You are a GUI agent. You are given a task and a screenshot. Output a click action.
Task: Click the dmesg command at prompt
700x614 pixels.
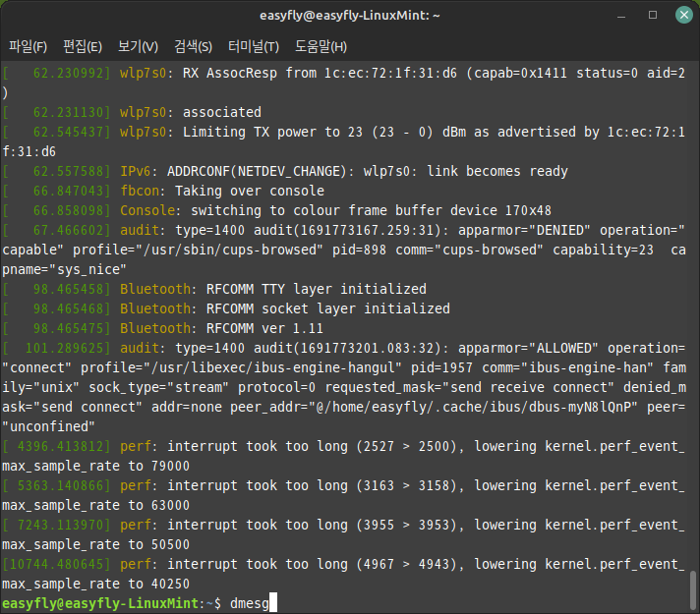pos(249,603)
